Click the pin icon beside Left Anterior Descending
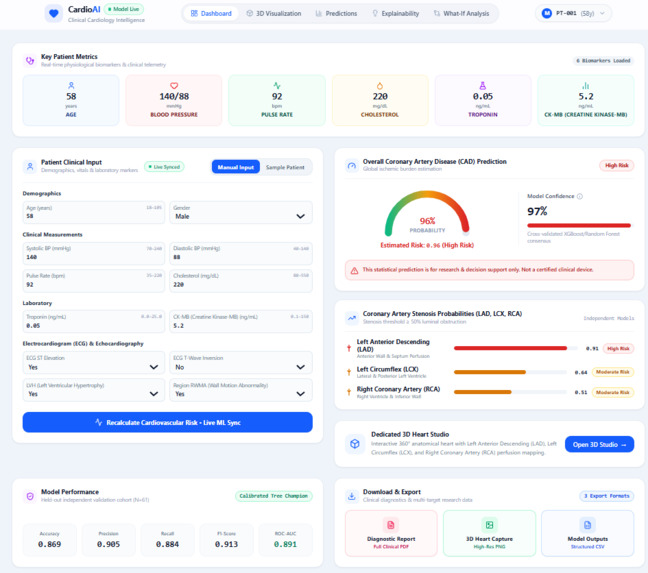Image resolution: width=648 pixels, height=573 pixels. click(349, 348)
